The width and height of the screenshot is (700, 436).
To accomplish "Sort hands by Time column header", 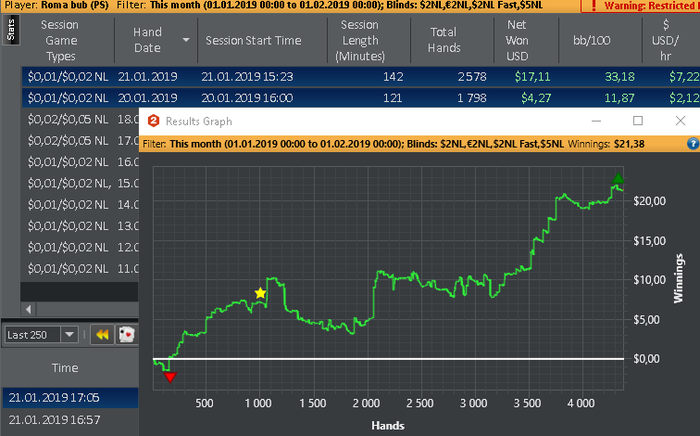I will click(x=65, y=368).
